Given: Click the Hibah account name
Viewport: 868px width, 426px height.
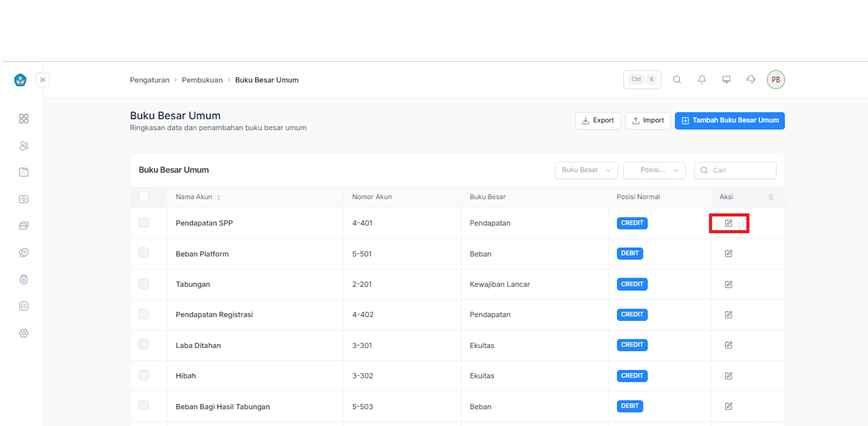Looking at the screenshot, I should click(x=186, y=375).
